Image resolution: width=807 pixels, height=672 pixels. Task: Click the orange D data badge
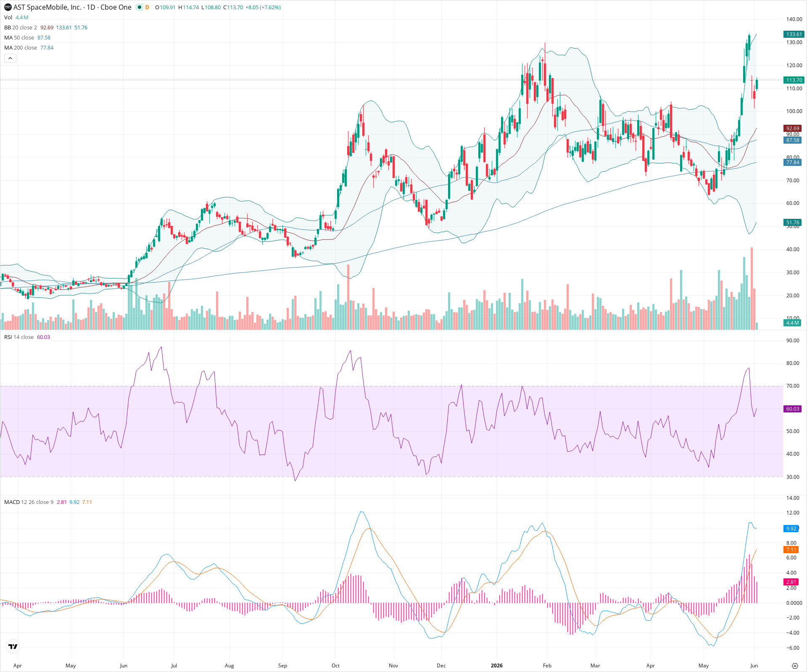[x=147, y=7]
